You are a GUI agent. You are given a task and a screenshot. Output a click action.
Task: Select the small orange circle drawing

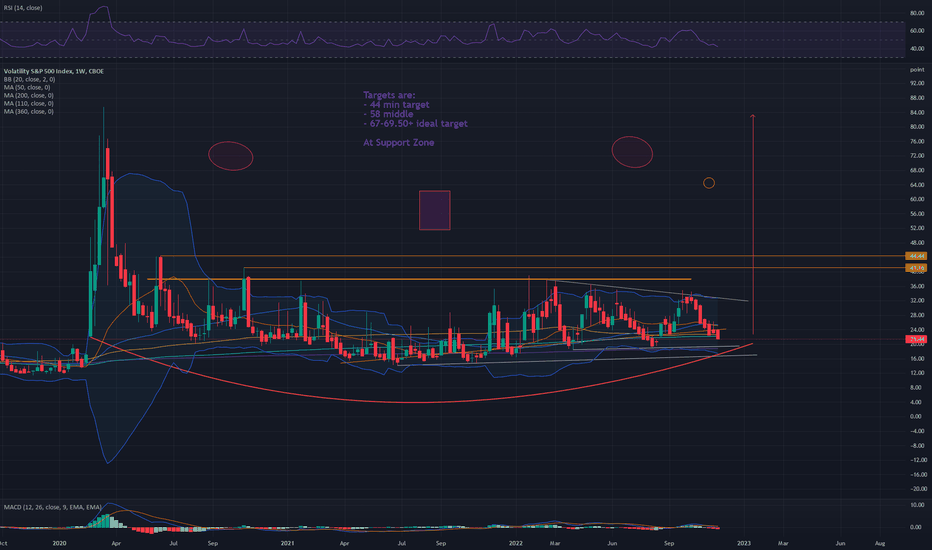tap(709, 183)
